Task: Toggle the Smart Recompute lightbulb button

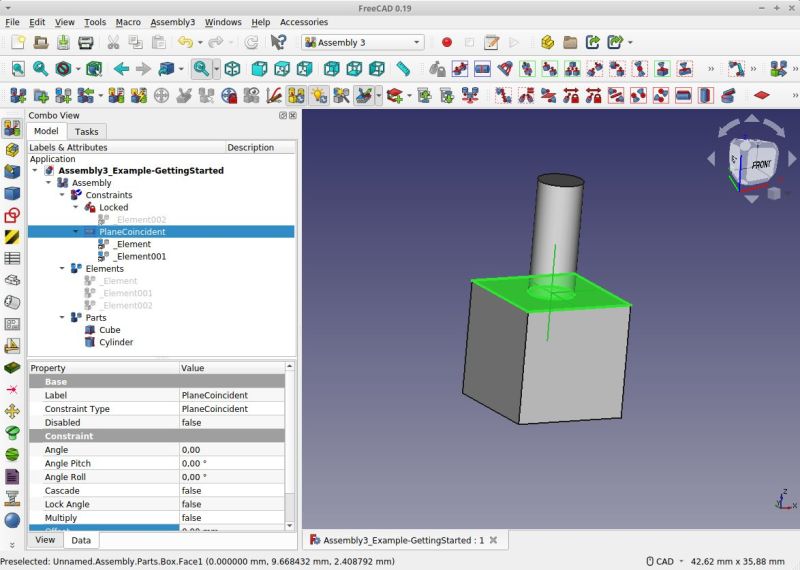Action: point(319,95)
